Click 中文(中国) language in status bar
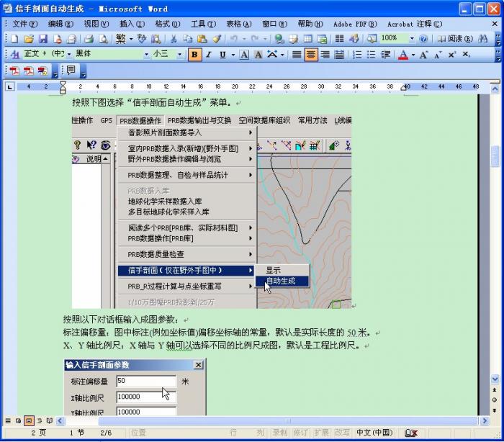This screenshot has height=442, width=504. click(x=374, y=433)
